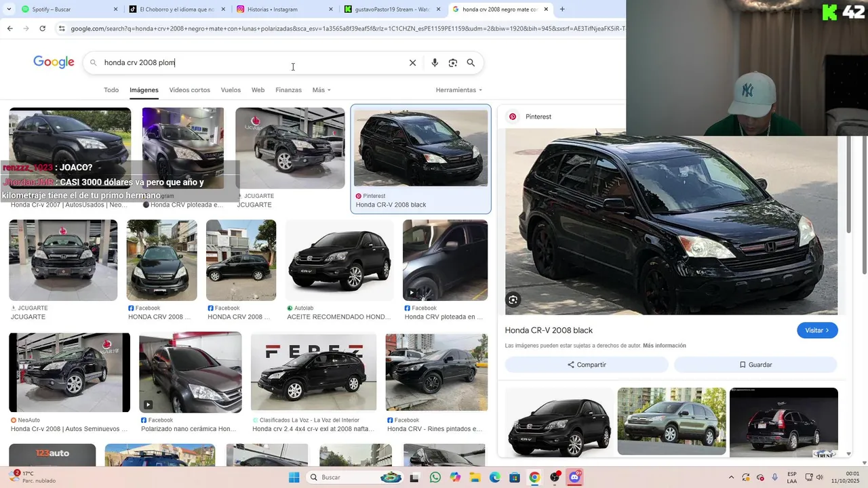Open Discord from the taskbar
868x488 pixels.
575,477
